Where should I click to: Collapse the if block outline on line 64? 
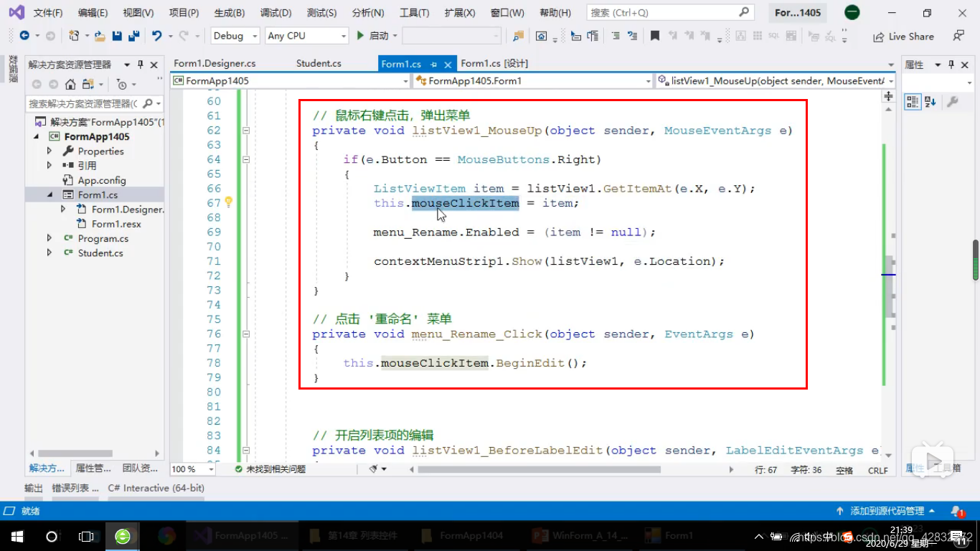(x=246, y=159)
